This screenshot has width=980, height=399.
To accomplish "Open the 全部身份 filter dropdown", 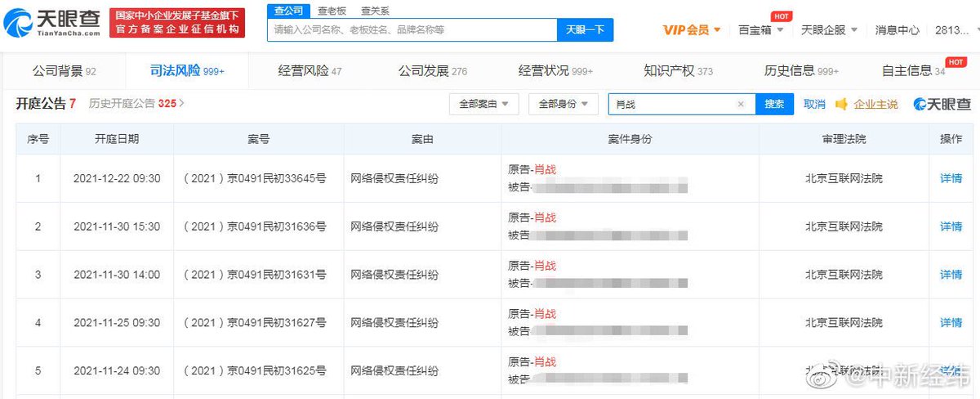I will (563, 104).
